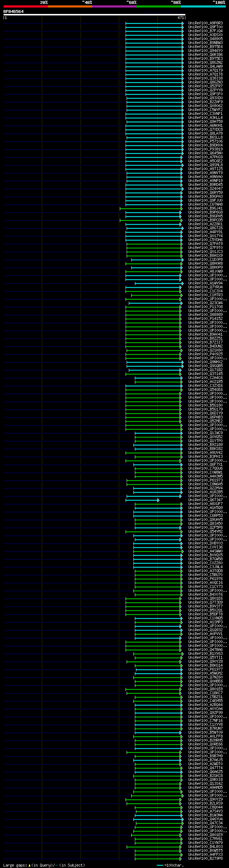
Task: Click the UniRef100_A4SWW0 label
Action: pyautogui.click(x=205, y=551)
